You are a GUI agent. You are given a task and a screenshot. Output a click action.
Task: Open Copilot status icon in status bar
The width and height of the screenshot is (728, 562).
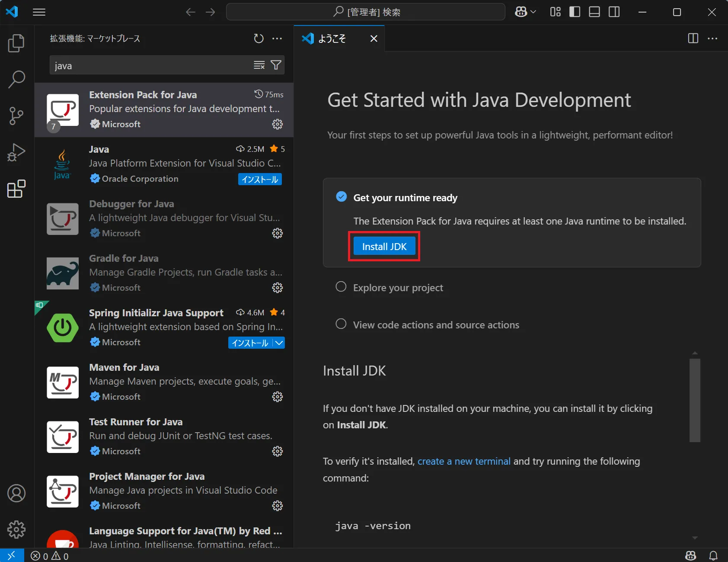[x=691, y=556]
